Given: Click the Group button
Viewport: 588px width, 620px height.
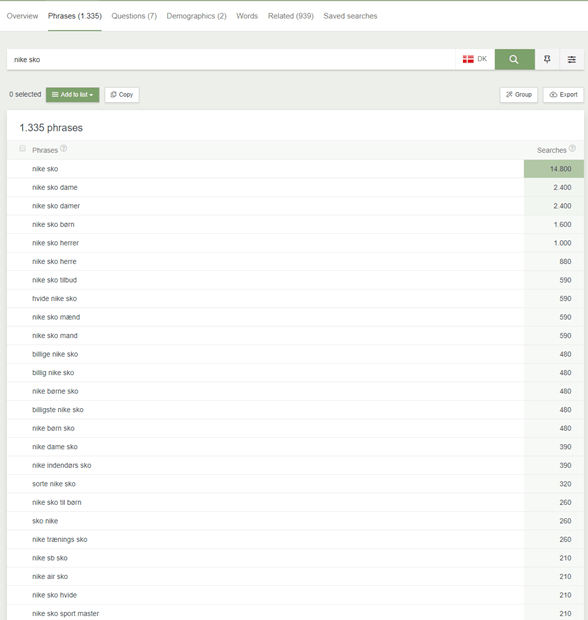Looking at the screenshot, I should click(518, 95).
